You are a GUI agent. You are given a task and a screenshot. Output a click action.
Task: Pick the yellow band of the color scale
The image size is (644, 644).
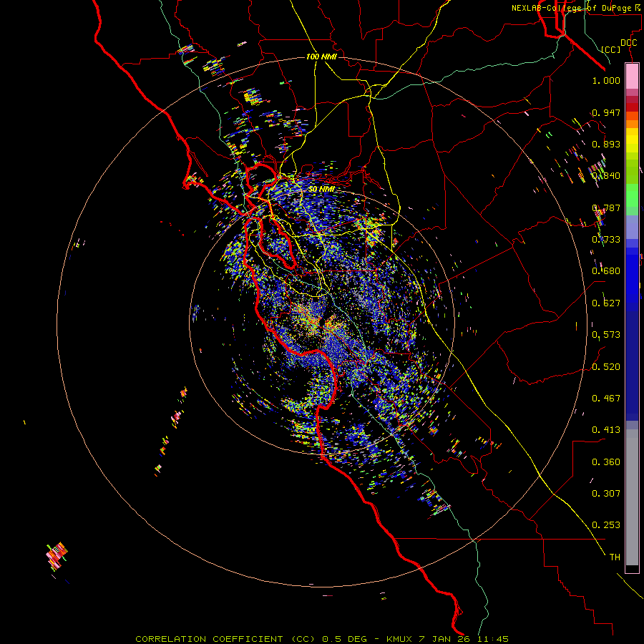(x=632, y=140)
